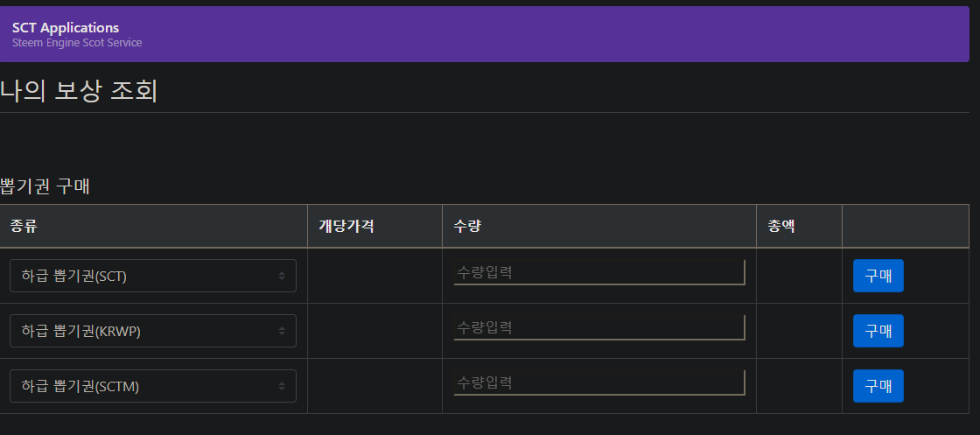Open the 하급 뽑기권(SCT) type dropdown

coord(153,276)
